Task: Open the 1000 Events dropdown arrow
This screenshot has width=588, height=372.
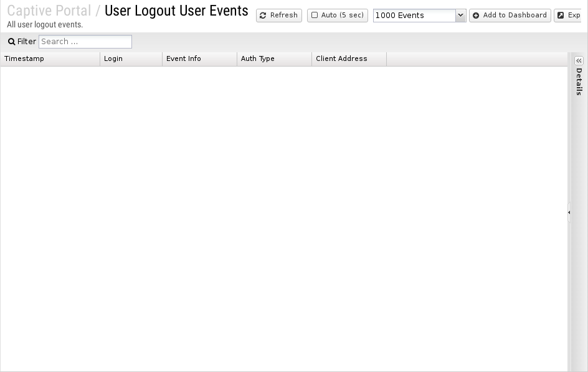Action: coord(460,16)
